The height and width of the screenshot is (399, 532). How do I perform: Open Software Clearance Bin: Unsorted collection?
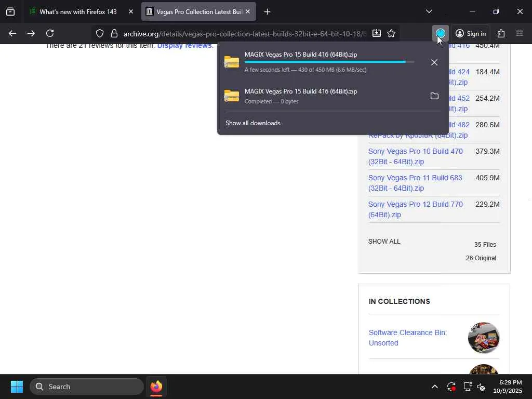[408, 338]
